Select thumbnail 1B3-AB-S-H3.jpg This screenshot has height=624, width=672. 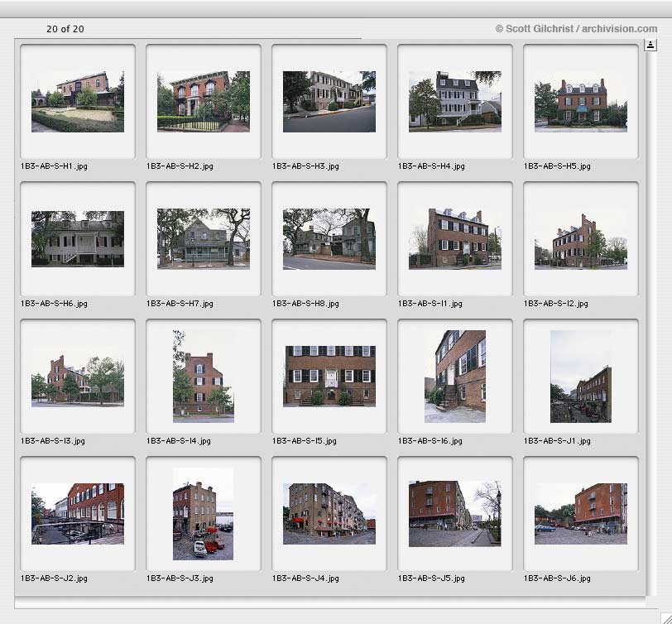pos(329,102)
